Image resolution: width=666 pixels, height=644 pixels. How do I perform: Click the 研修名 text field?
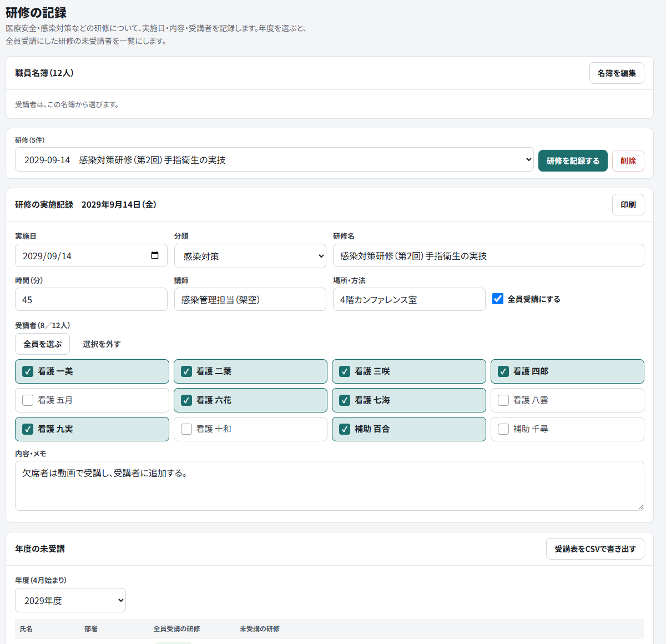pos(488,255)
